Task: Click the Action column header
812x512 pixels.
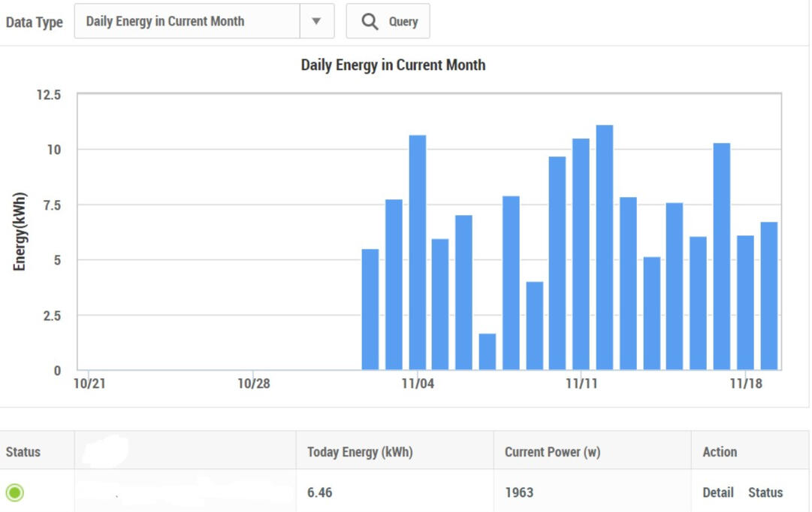Action: 720,452
